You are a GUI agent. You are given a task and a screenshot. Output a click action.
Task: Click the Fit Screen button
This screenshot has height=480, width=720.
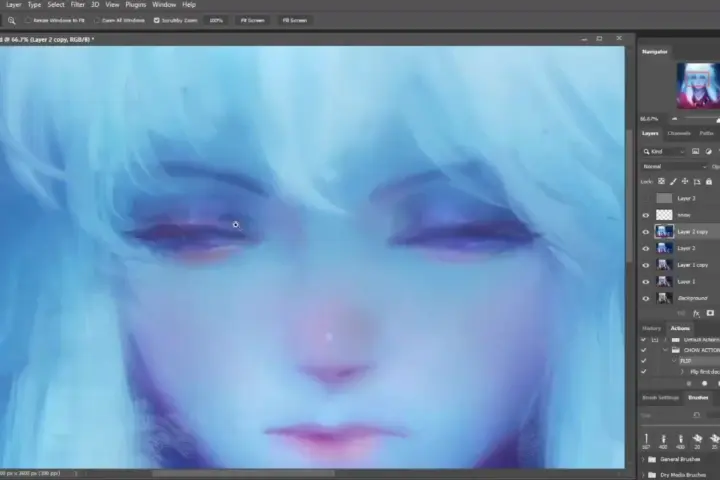click(253, 20)
